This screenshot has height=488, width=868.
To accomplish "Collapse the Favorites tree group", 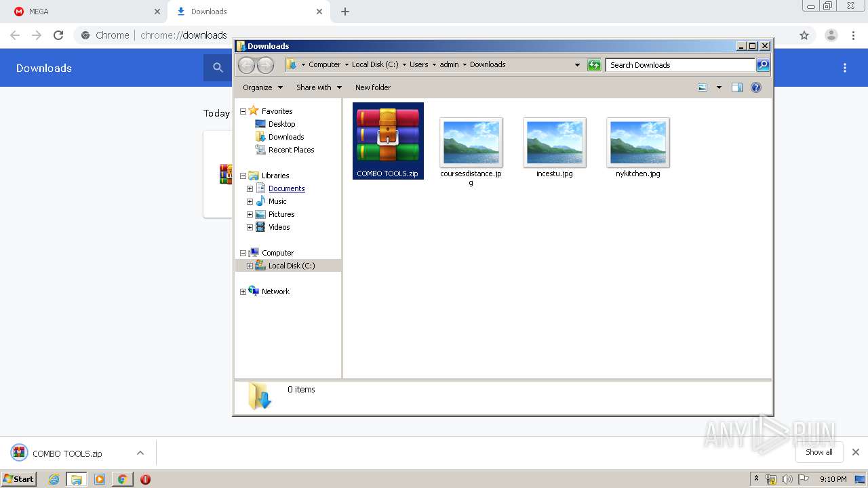I will coord(243,111).
